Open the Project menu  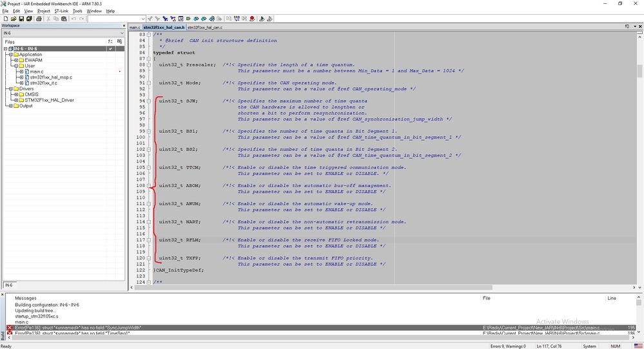tap(44, 11)
